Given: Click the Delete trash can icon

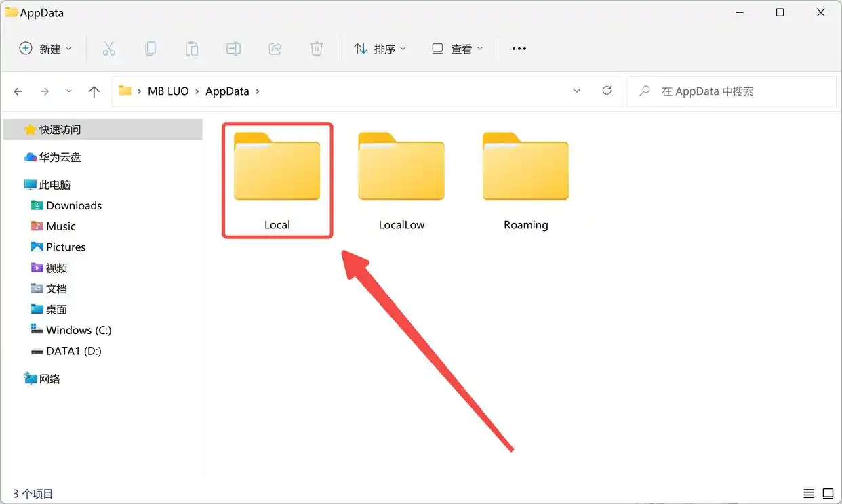Looking at the screenshot, I should pyautogui.click(x=317, y=49).
